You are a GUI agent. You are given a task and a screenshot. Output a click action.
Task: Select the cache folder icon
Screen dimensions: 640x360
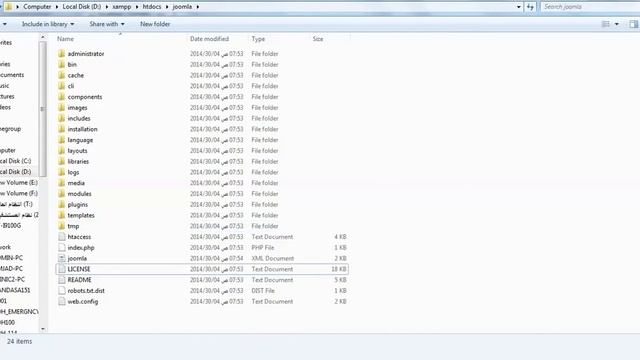(x=62, y=76)
